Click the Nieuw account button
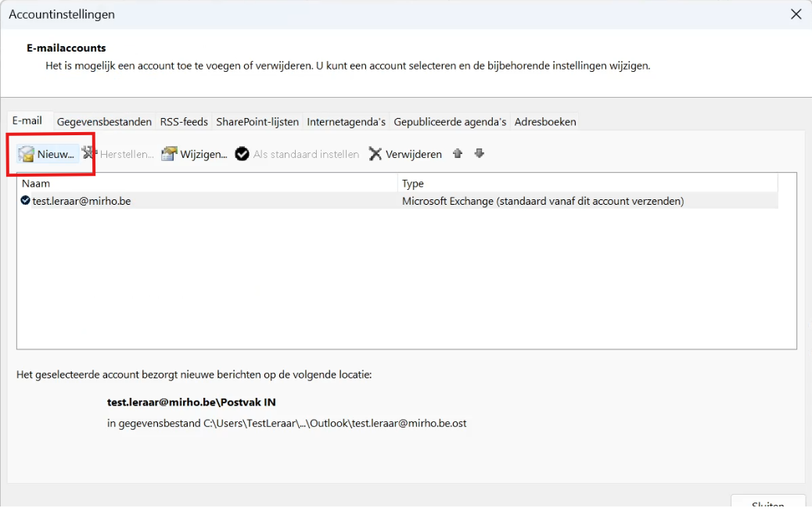812x526 pixels. click(x=48, y=154)
